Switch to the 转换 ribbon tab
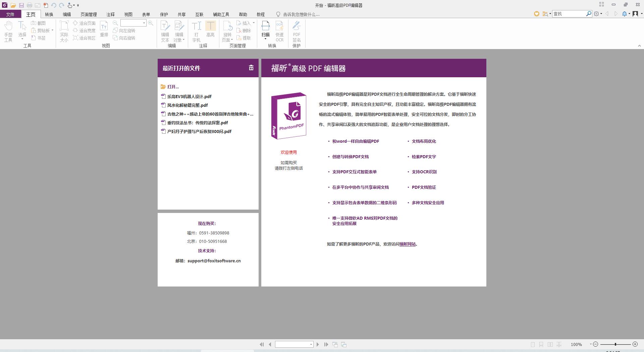 point(49,14)
